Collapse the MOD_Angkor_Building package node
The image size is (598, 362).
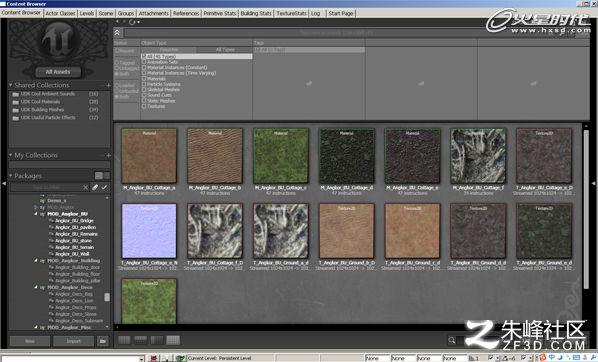click(36, 261)
